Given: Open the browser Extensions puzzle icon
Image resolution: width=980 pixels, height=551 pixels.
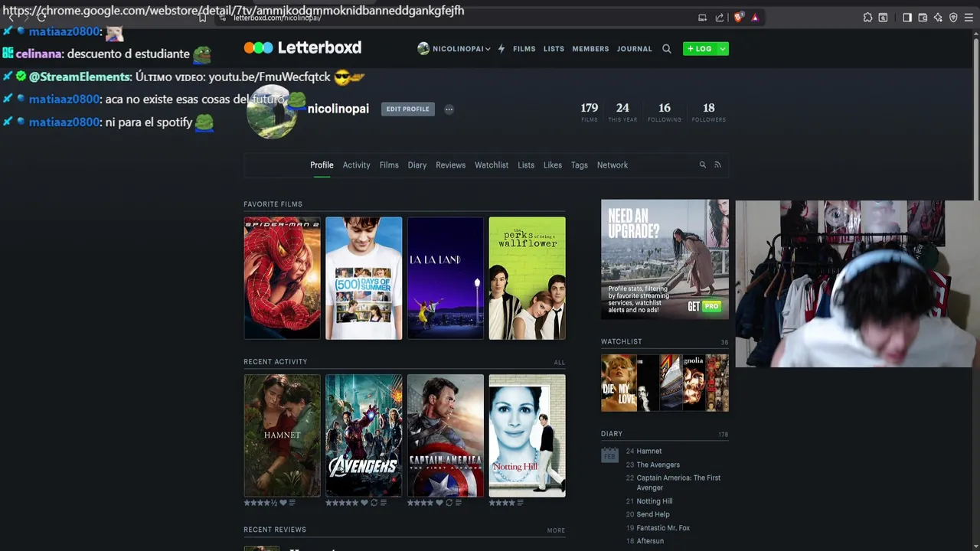Looking at the screenshot, I should point(867,18).
